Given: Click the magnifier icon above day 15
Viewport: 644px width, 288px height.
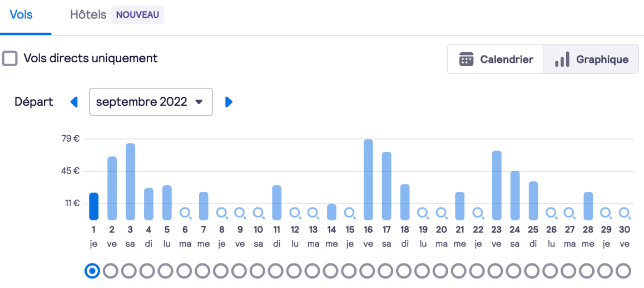Looking at the screenshot, I should (x=350, y=212).
